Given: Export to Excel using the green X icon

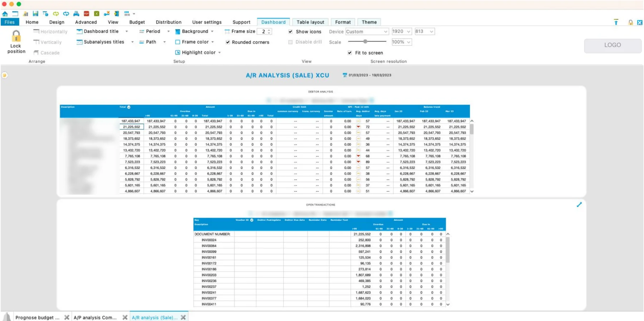Looking at the screenshot, I should coord(97,14).
